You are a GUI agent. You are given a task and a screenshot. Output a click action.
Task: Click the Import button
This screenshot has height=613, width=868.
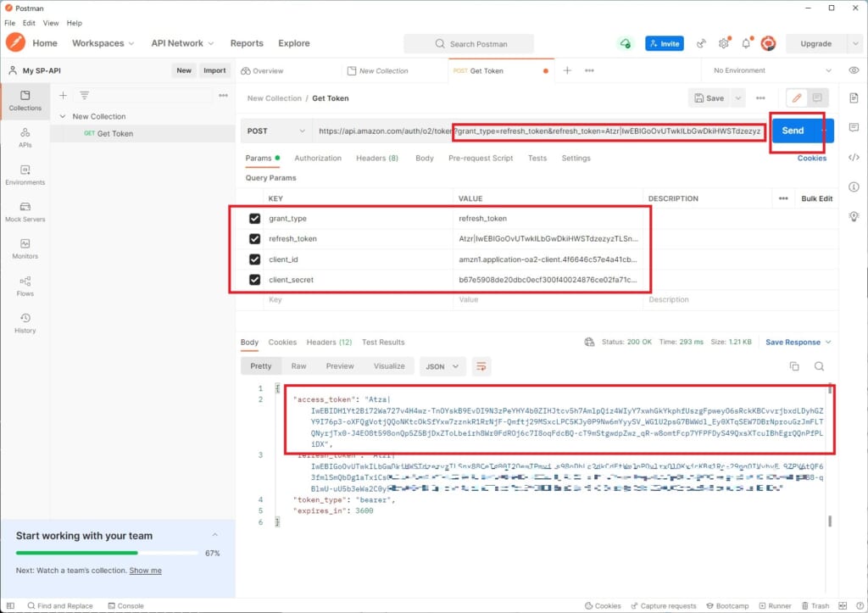tap(214, 70)
